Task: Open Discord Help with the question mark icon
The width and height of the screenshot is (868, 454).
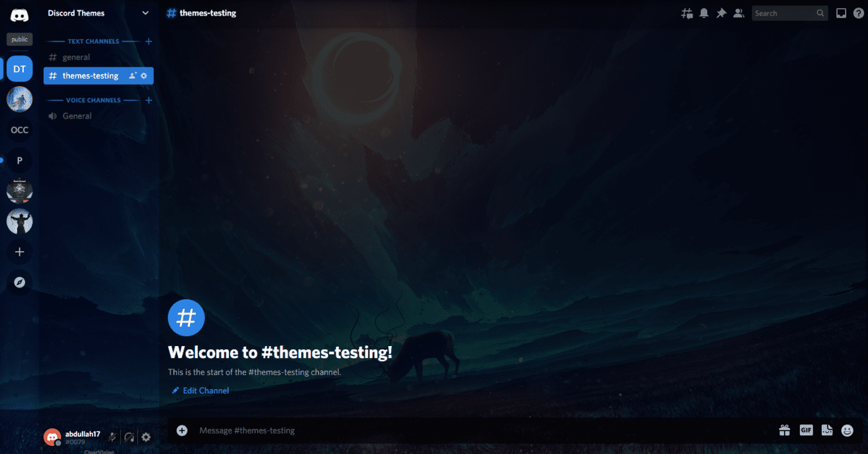Action: coord(859,12)
